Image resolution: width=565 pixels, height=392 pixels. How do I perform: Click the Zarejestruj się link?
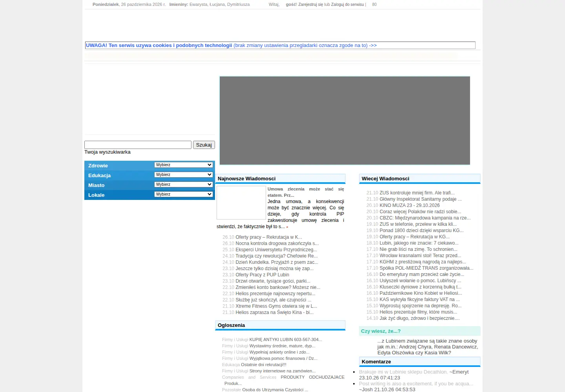[x=311, y=5]
